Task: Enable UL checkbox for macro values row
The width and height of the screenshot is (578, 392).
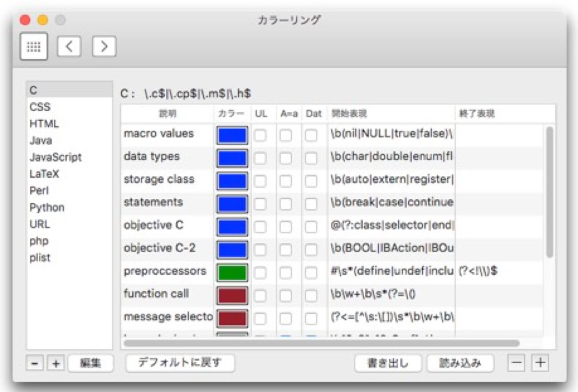Action: [260, 135]
